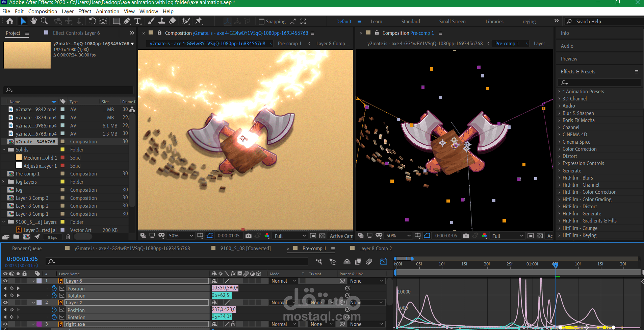
Task: Select the Type tool
Action: [137, 21]
